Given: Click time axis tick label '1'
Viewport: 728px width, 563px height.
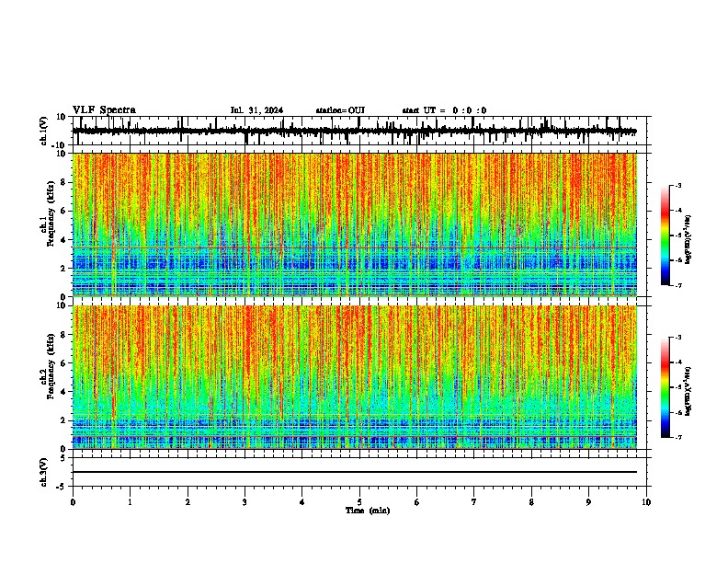Looking at the screenshot, I should coord(130,502).
